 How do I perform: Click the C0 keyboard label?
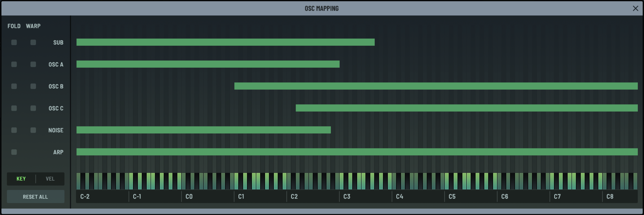coord(189,197)
